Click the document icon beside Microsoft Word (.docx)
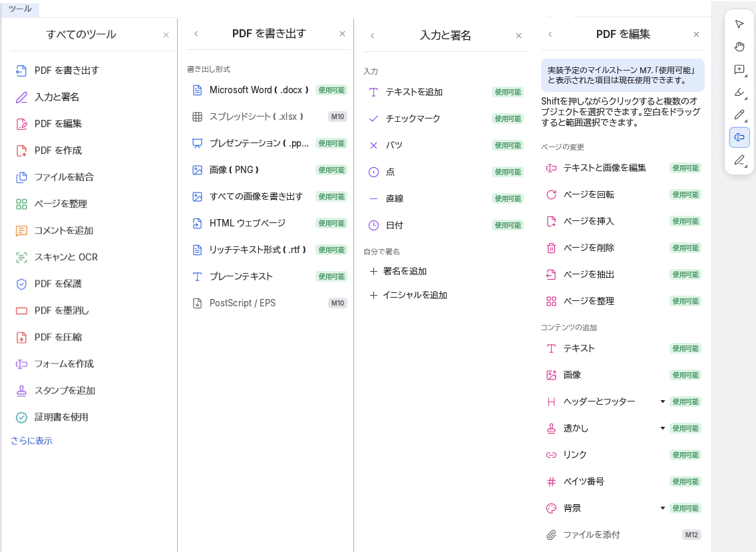756x552 pixels. click(197, 91)
